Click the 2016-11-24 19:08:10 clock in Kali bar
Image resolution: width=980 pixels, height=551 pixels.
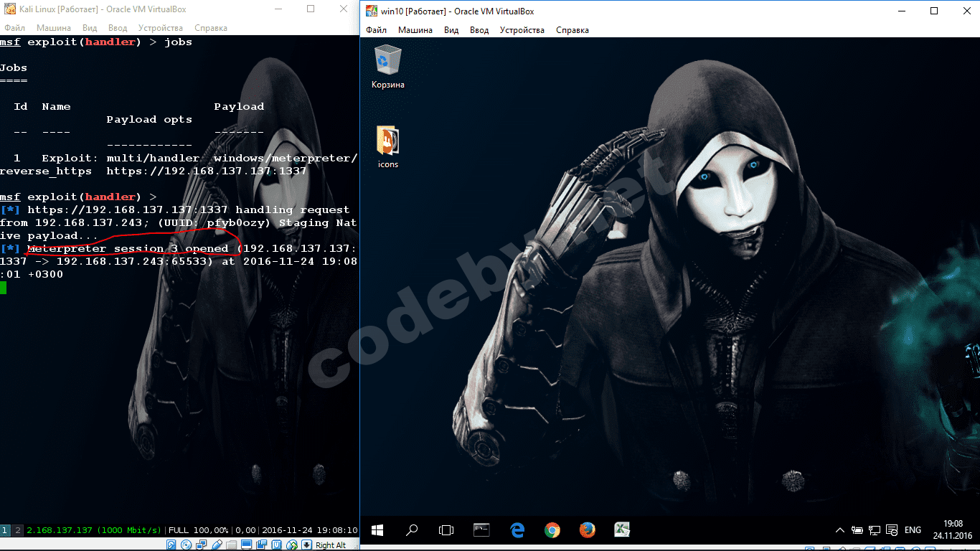pyautogui.click(x=310, y=530)
